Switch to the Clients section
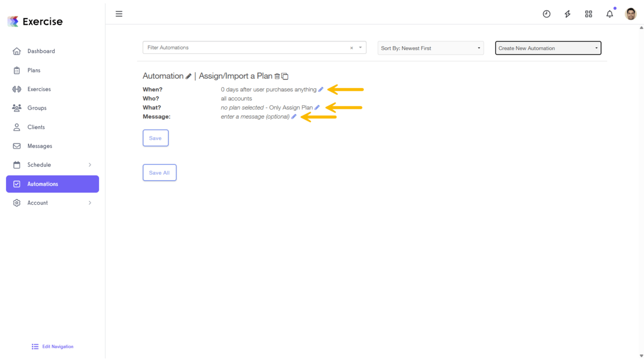 pyautogui.click(x=36, y=127)
